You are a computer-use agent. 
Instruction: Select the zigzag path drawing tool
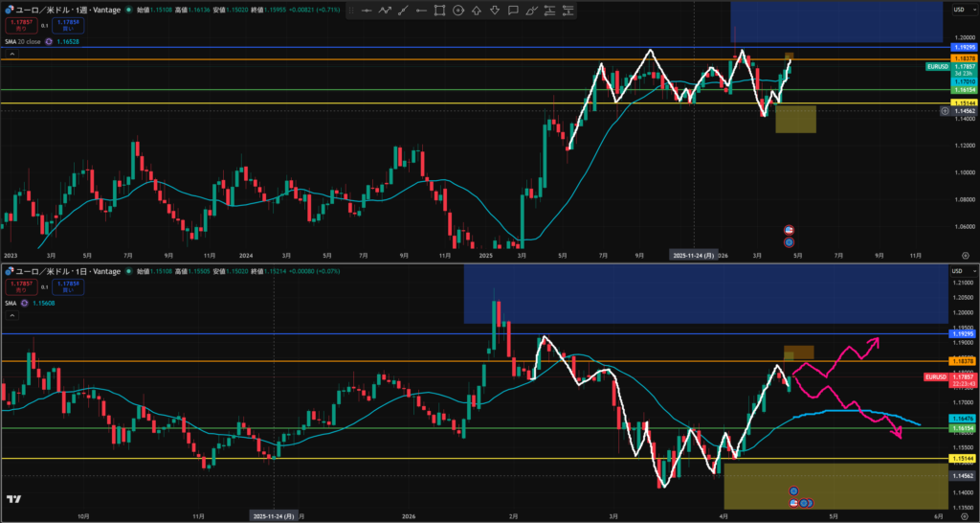click(385, 11)
